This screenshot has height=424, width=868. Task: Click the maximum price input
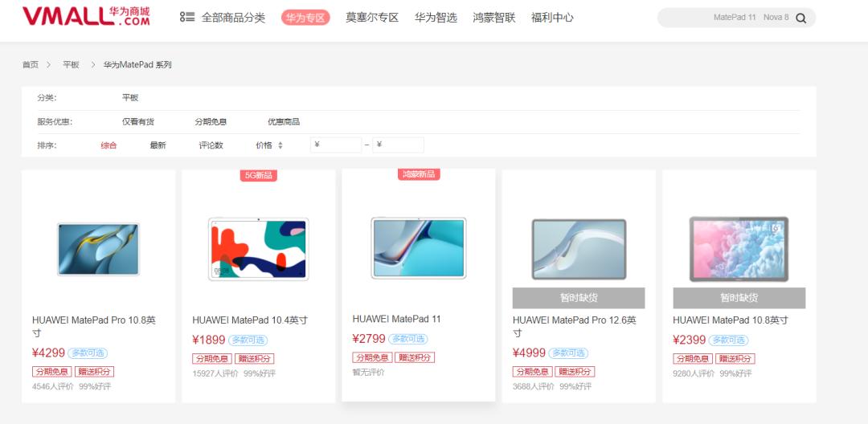point(398,145)
